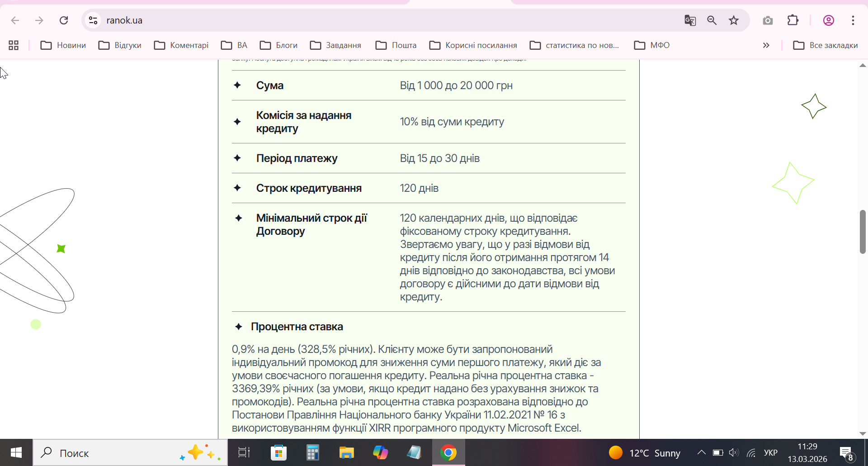868x466 pixels.
Task: Open the notification center with 8 badge
Action: (x=847, y=453)
